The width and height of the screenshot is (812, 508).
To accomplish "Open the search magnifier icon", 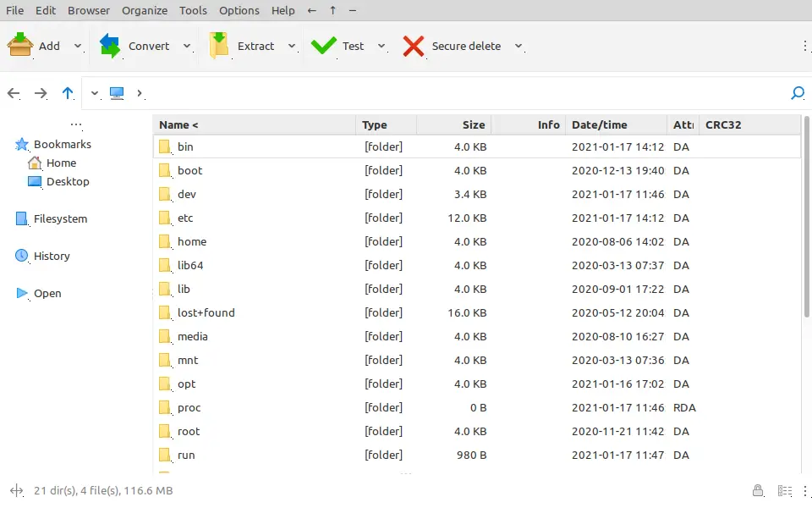I will coord(797,93).
